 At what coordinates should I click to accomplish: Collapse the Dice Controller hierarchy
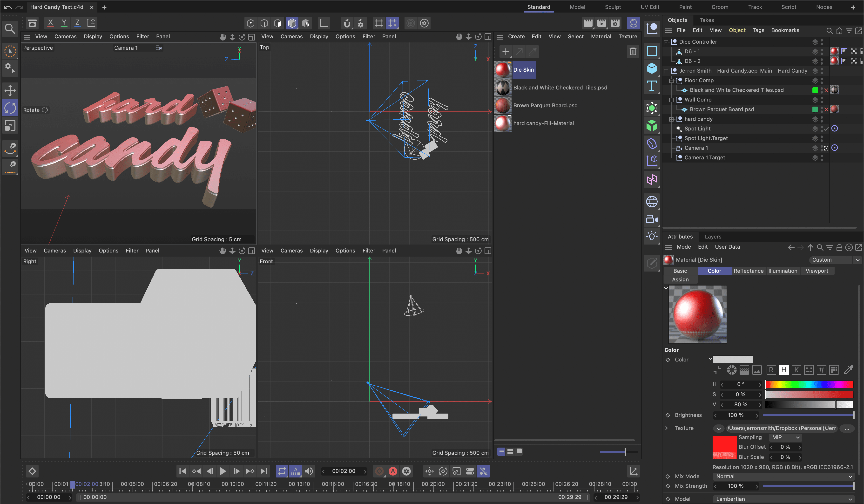666,41
